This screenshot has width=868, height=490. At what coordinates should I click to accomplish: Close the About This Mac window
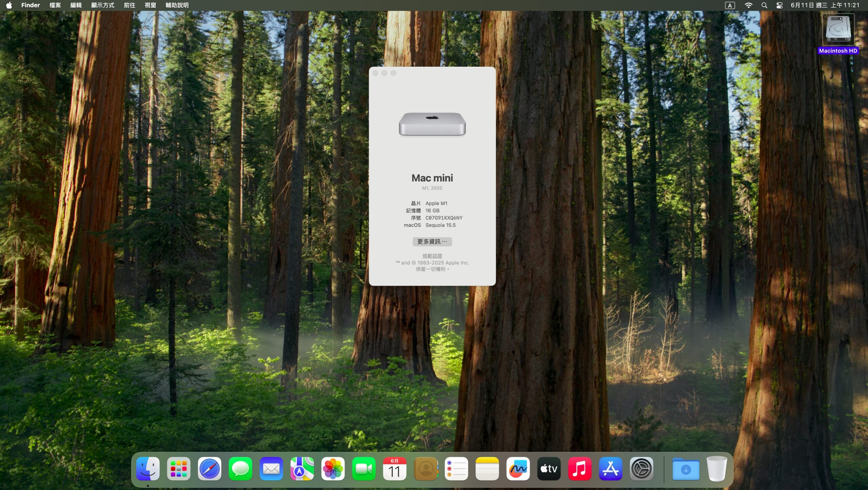pyautogui.click(x=375, y=73)
